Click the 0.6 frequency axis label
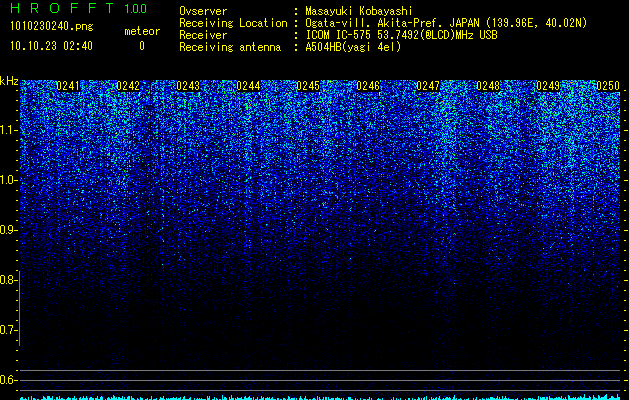The image size is (629, 400). pyautogui.click(x=8, y=380)
